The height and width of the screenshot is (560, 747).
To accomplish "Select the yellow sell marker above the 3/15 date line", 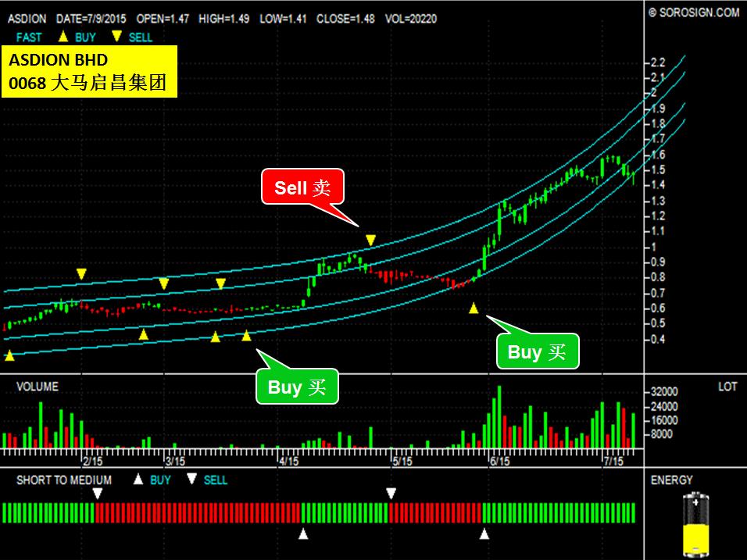I will 164,284.
